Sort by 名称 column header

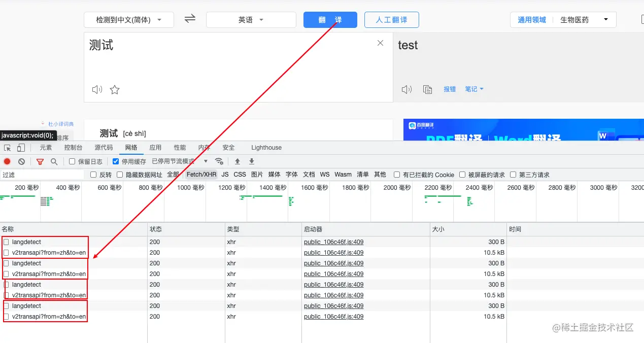coord(74,229)
